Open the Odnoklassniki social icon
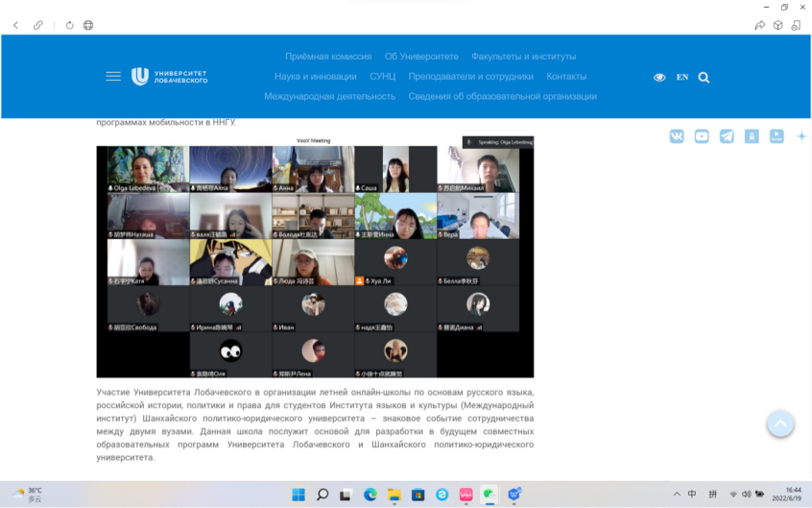 (x=752, y=136)
